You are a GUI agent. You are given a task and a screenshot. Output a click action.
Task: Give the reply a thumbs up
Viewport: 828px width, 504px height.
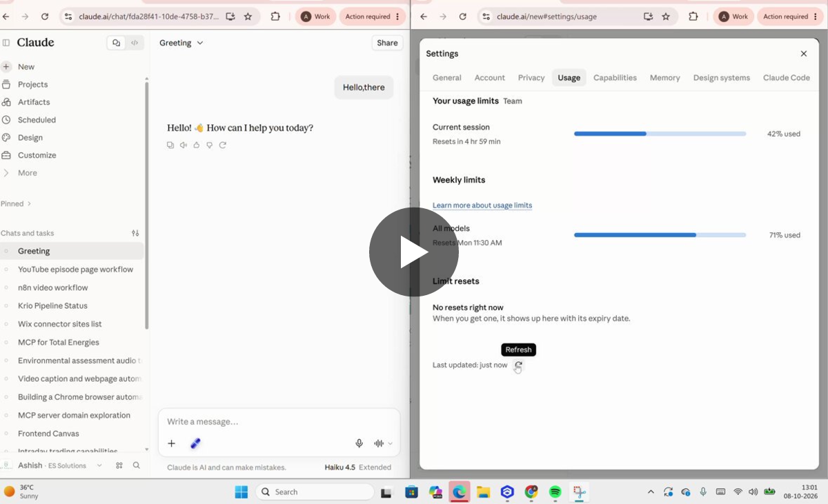point(197,145)
